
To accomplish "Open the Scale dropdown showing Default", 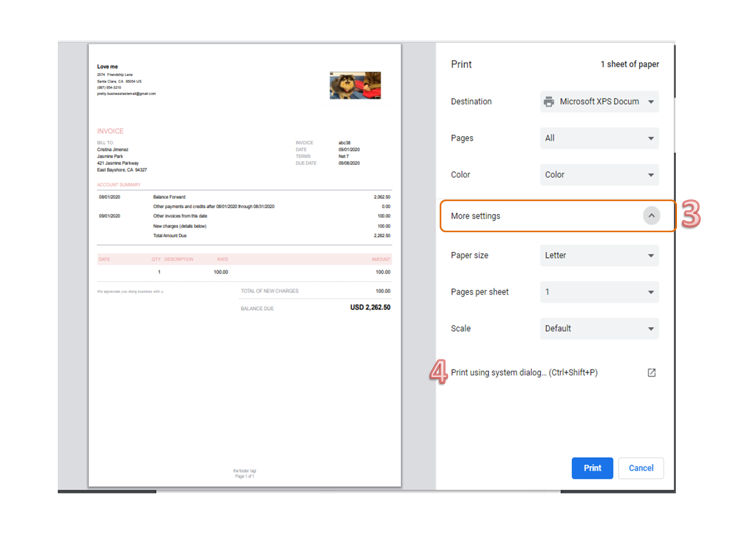I will tap(599, 328).
